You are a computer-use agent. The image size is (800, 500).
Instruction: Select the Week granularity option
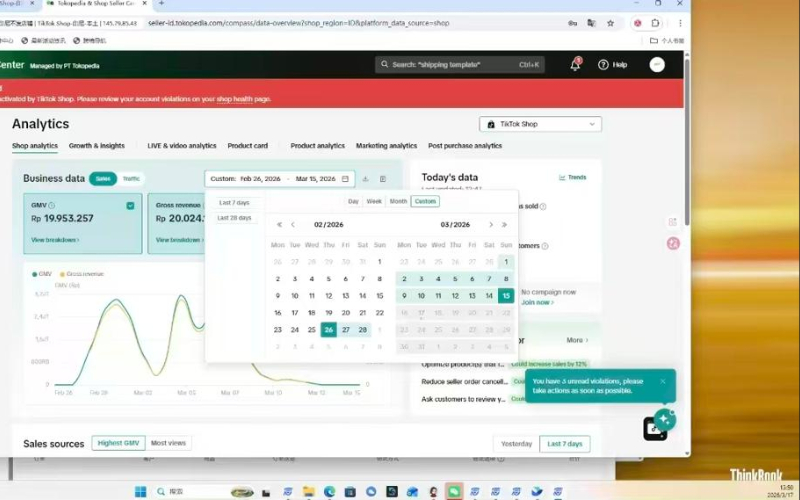[374, 202]
